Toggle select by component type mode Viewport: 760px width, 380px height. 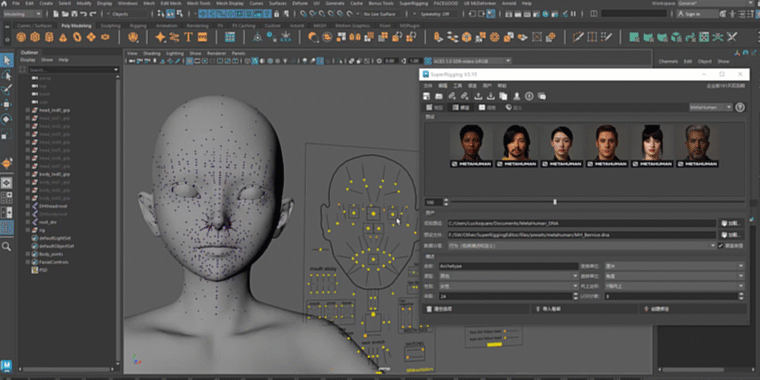pos(179,14)
